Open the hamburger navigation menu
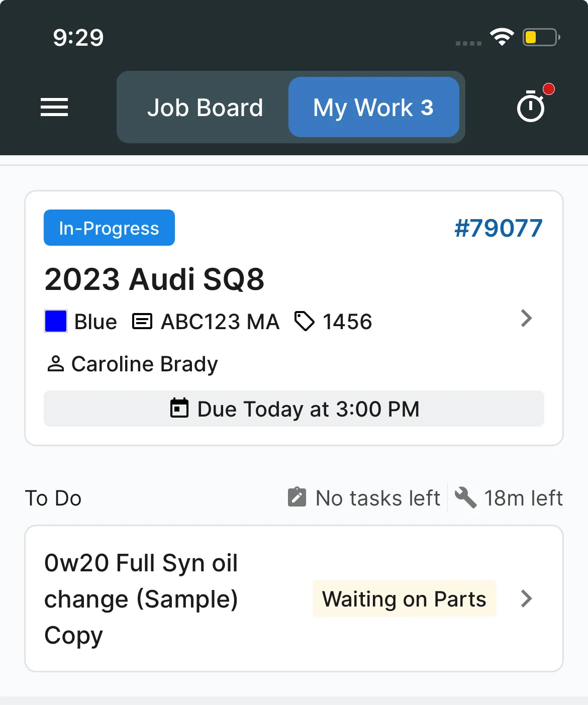This screenshot has height=705, width=588. click(x=54, y=107)
